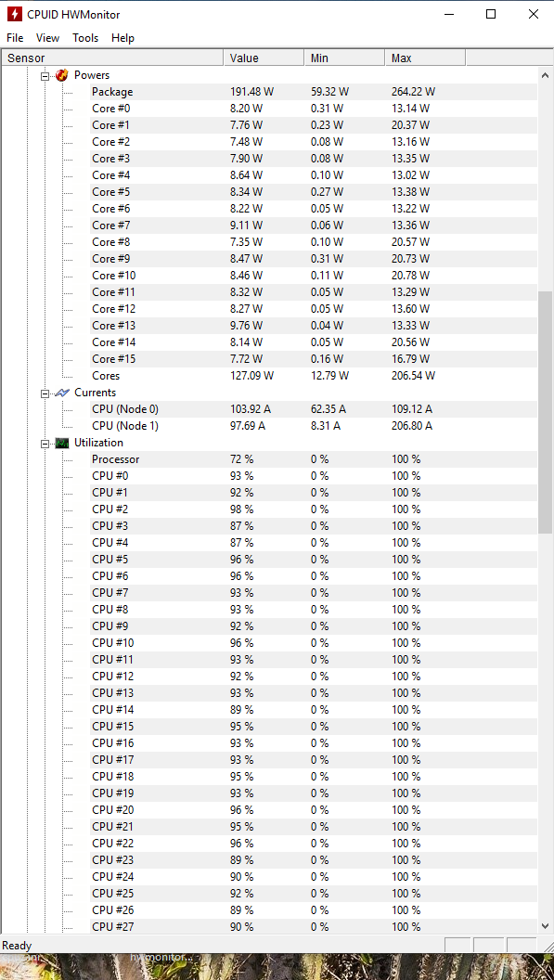Select the Processor utilization row
The height and width of the screenshot is (980, 554).
(314, 459)
